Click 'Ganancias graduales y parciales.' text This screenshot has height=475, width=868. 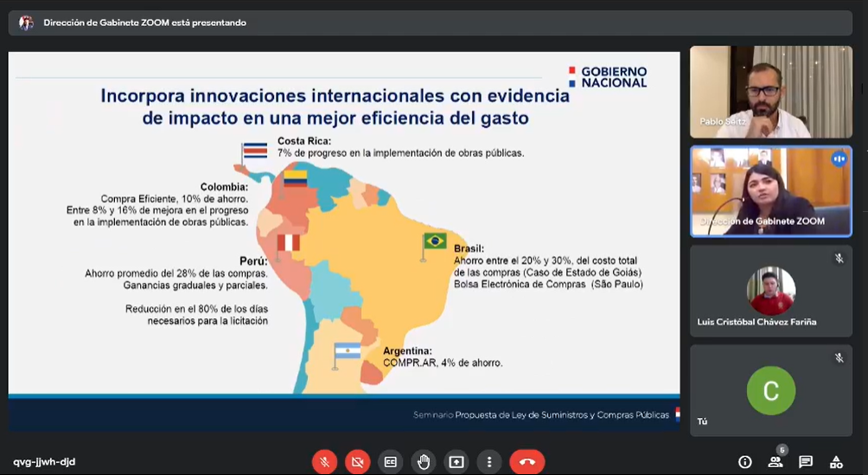click(x=195, y=286)
